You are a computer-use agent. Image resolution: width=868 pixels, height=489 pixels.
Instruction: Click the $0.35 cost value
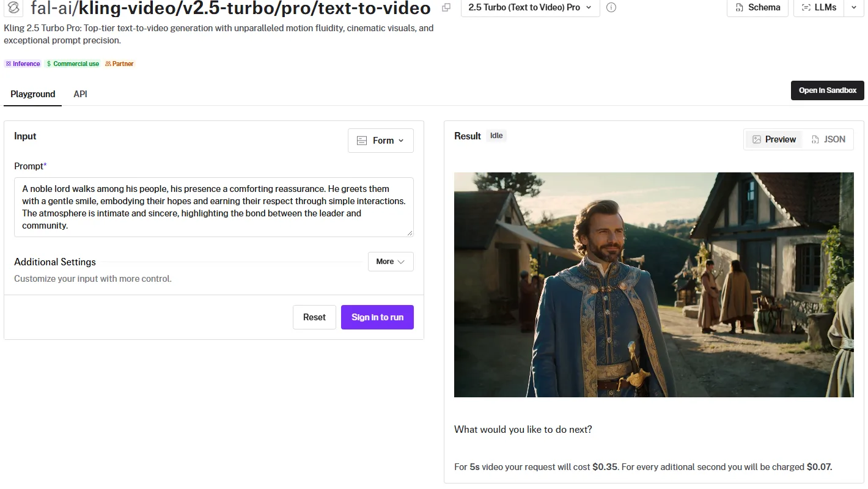(x=605, y=467)
